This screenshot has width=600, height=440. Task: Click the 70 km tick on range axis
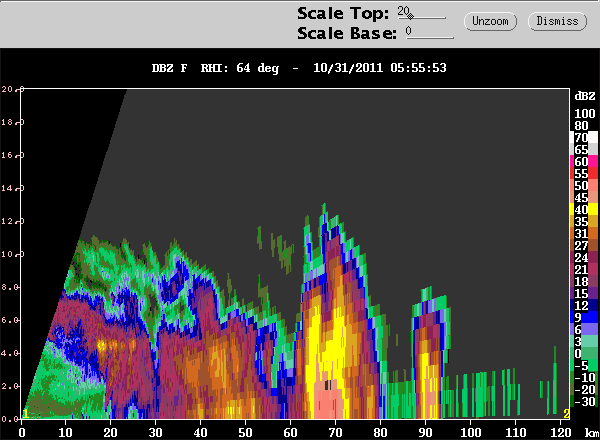point(335,433)
